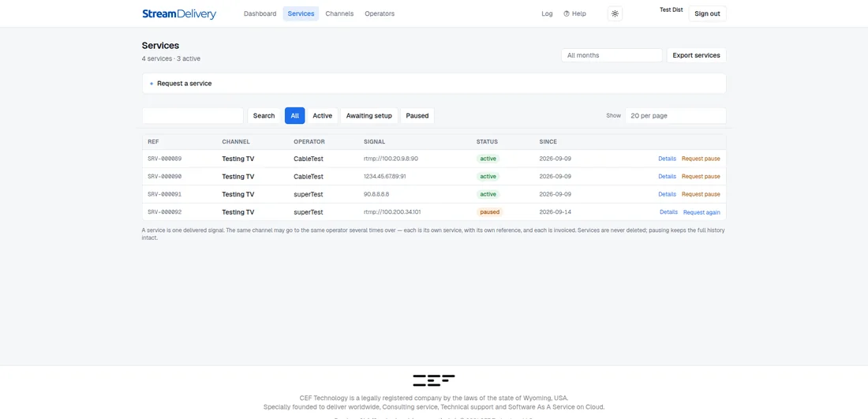Open the Dashboard page
Screen dimensions: 868x419
click(260, 14)
